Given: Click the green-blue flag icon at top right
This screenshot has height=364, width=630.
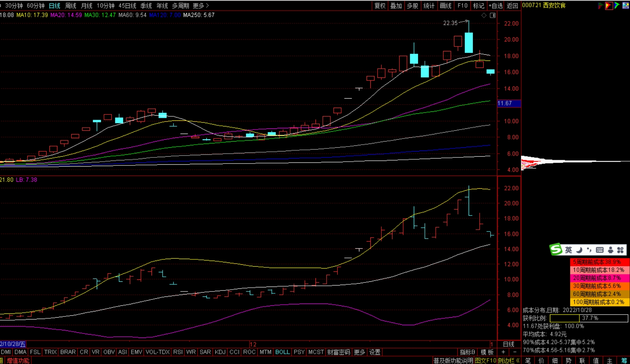Looking at the screenshot, I should point(617,6).
